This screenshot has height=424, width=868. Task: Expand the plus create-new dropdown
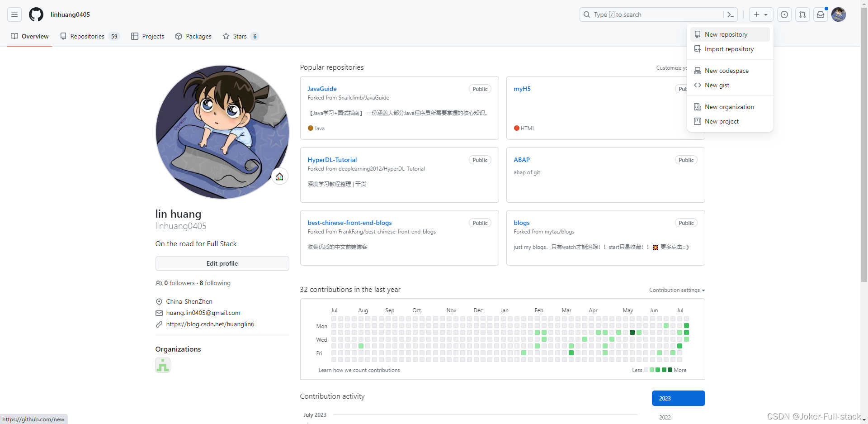click(761, 14)
